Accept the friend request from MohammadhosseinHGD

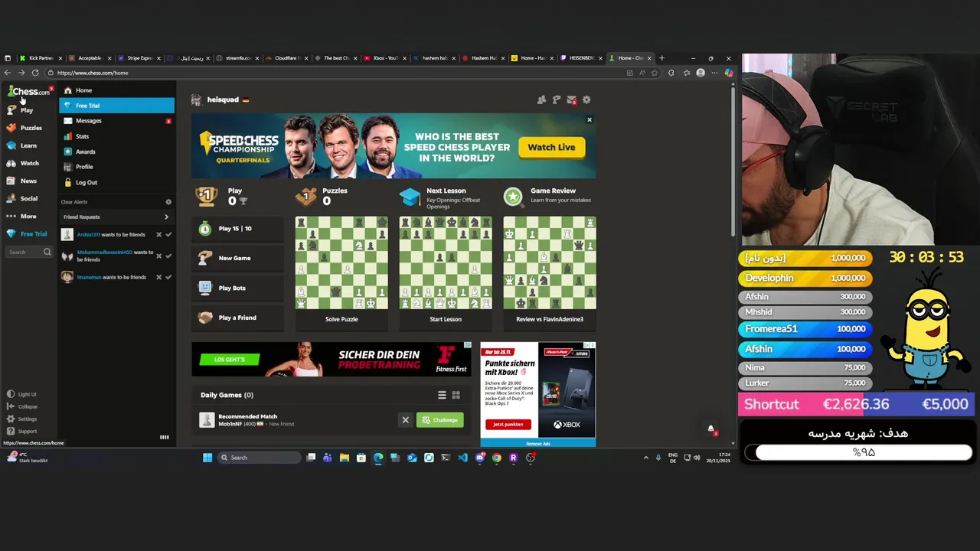(x=168, y=256)
